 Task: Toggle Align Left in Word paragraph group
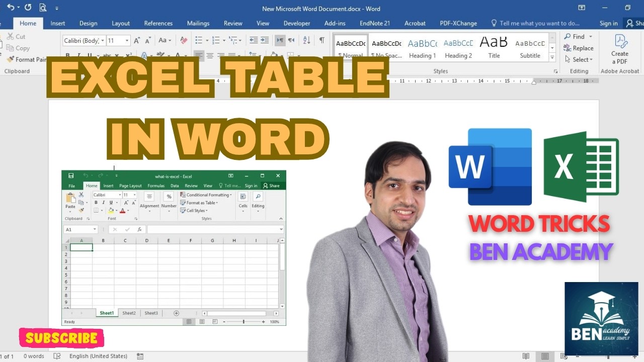(x=199, y=55)
